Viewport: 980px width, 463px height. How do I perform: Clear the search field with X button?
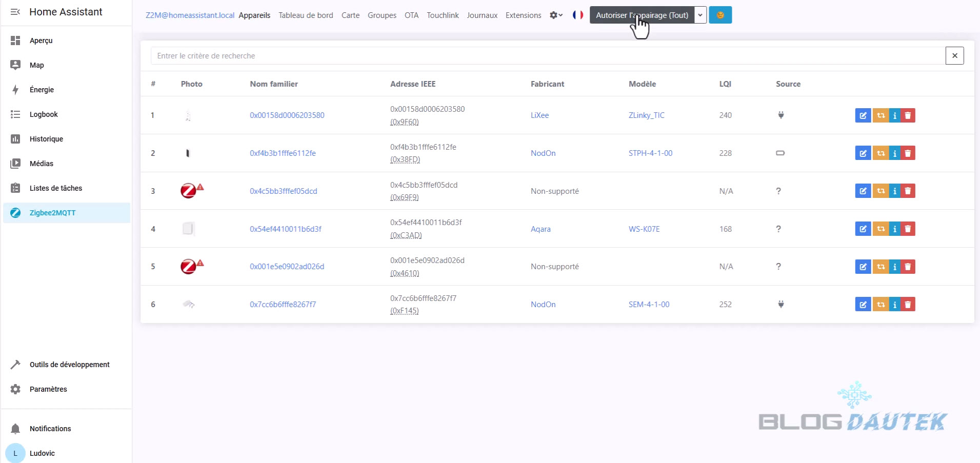pos(954,56)
